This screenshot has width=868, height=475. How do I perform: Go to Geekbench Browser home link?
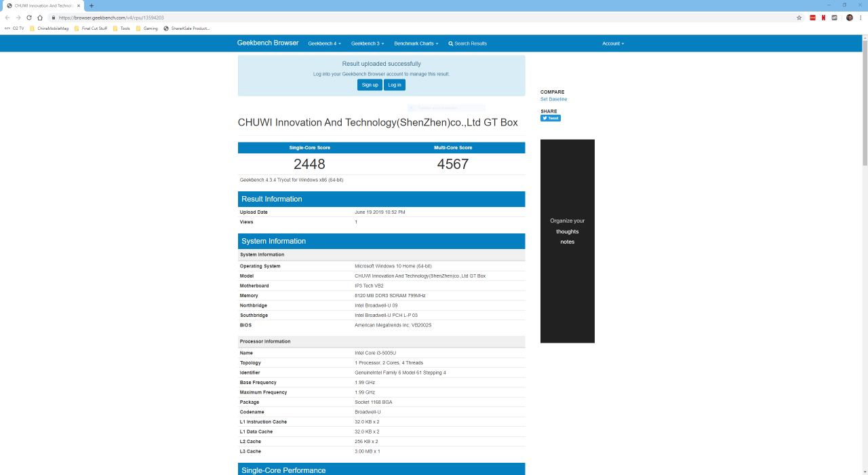268,43
